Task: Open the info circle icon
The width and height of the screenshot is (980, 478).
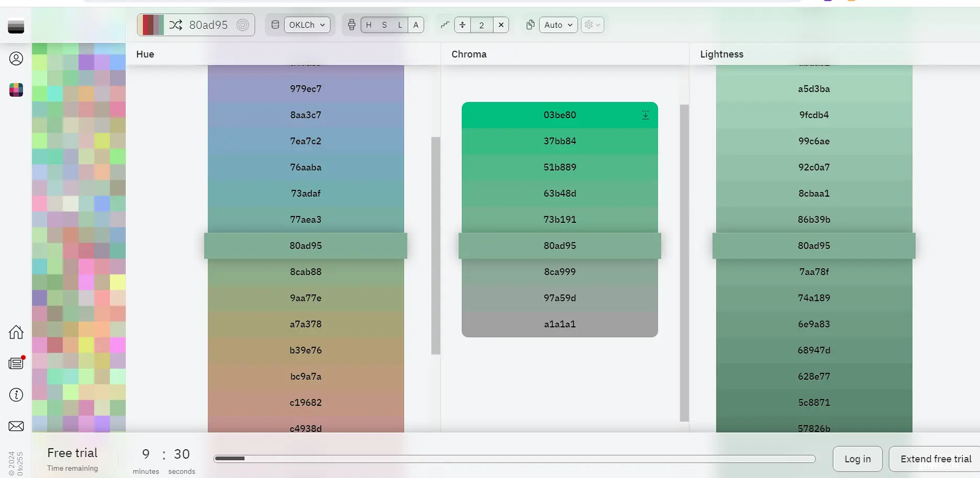Action: click(x=16, y=395)
